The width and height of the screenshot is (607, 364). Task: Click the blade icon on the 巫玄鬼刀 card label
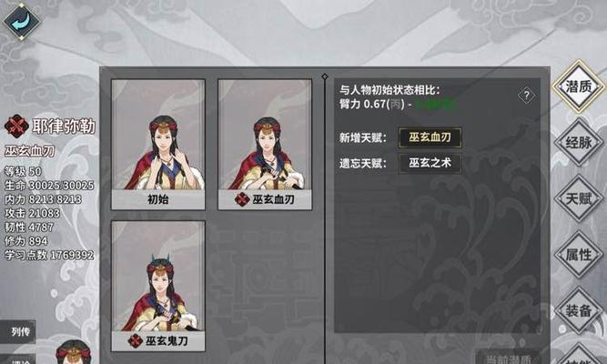click(x=135, y=340)
